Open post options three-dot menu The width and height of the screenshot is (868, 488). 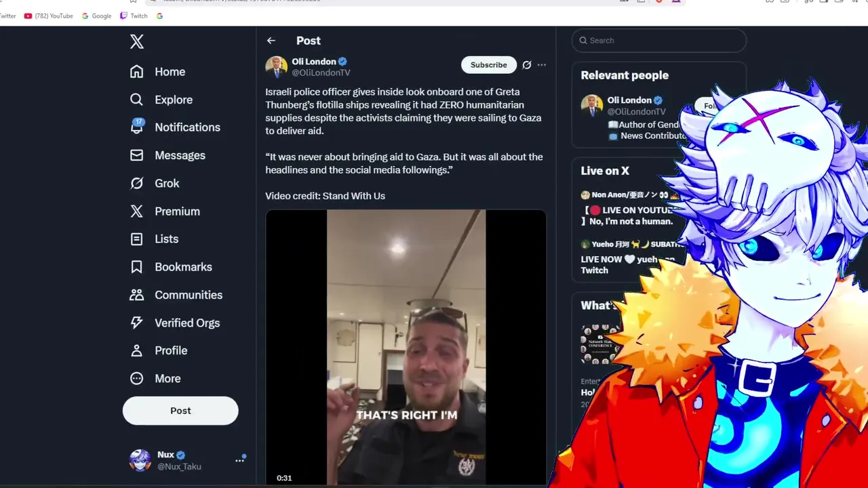click(x=541, y=65)
